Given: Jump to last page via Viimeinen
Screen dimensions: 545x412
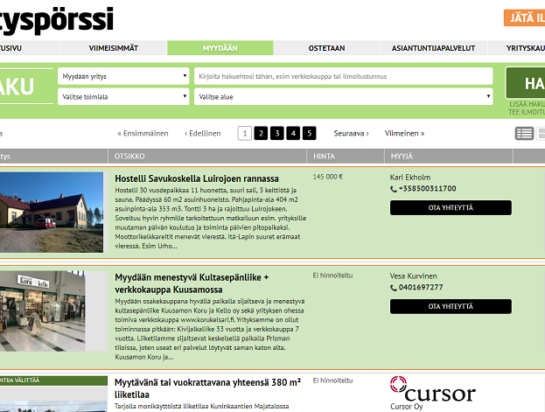Looking at the screenshot, I should [x=404, y=133].
